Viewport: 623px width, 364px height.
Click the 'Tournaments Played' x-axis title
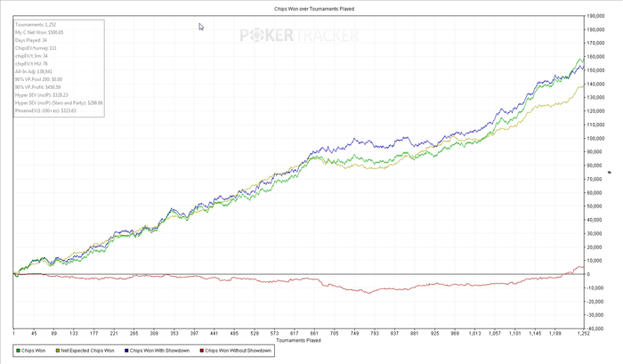pyautogui.click(x=298, y=341)
